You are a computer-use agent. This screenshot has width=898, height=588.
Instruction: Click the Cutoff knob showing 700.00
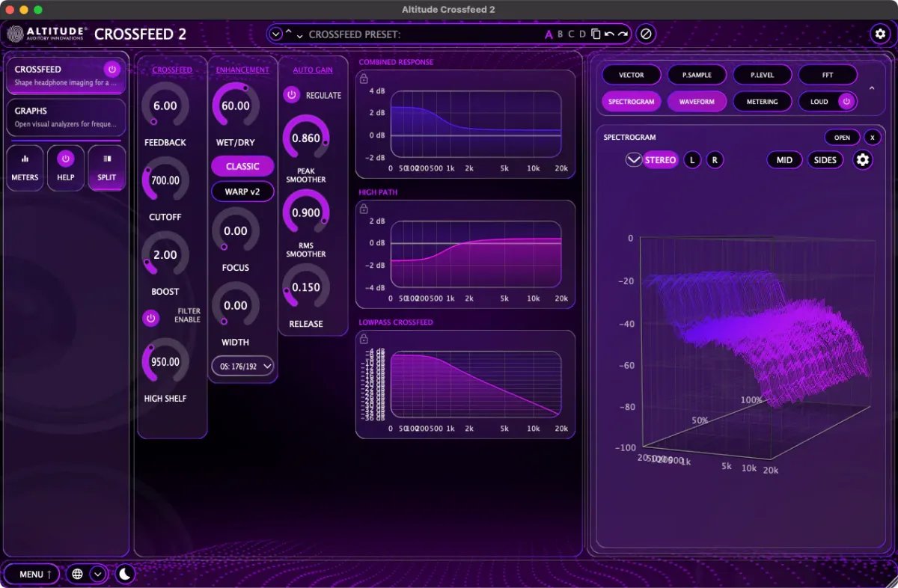point(165,180)
